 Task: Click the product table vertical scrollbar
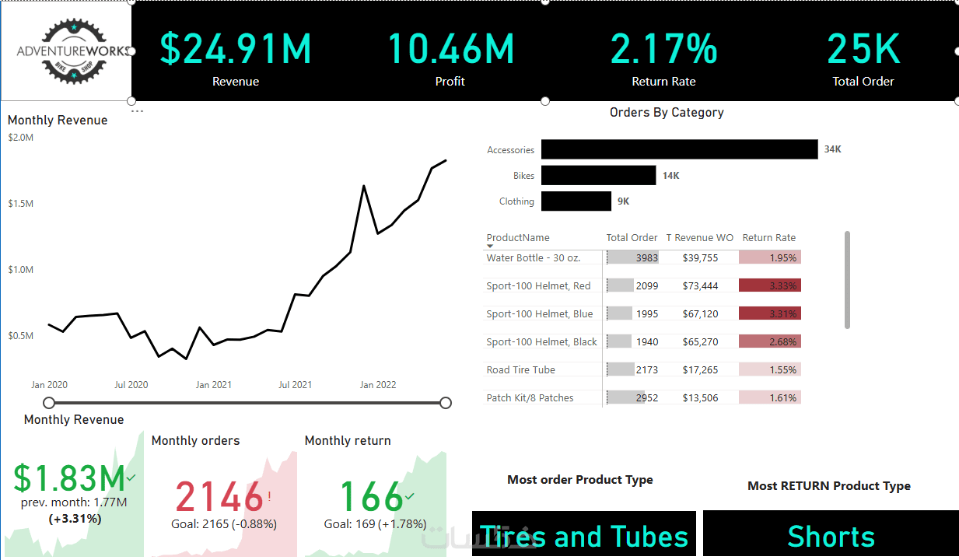click(847, 279)
